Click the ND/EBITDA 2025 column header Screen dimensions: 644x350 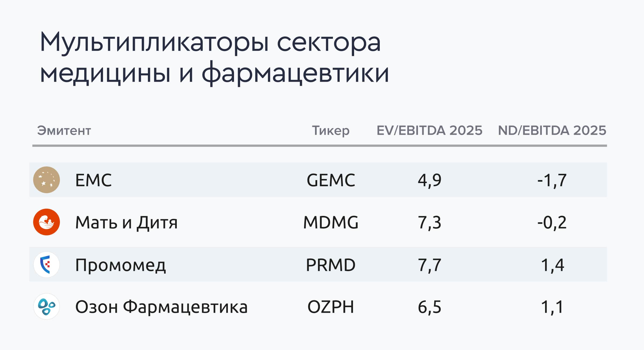click(552, 131)
